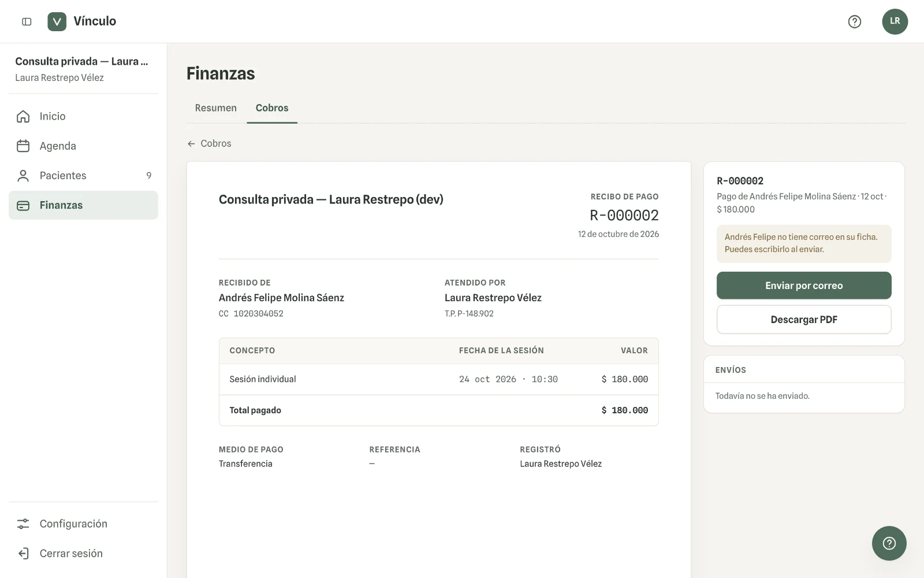Click receipt number R-000002 in receipt header
The width and height of the screenshot is (924, 578).
(x=624, y=216)
